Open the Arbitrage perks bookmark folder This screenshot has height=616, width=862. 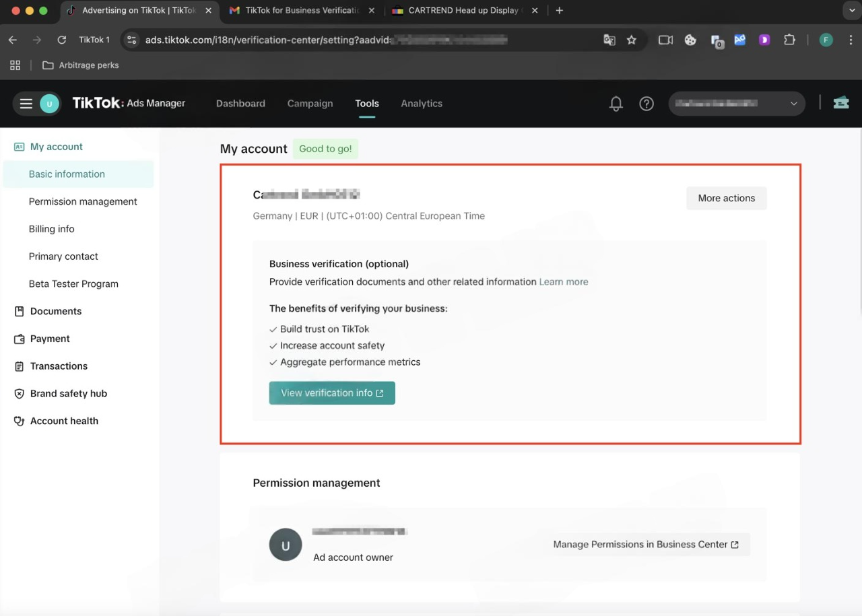(x=80, y=65)
